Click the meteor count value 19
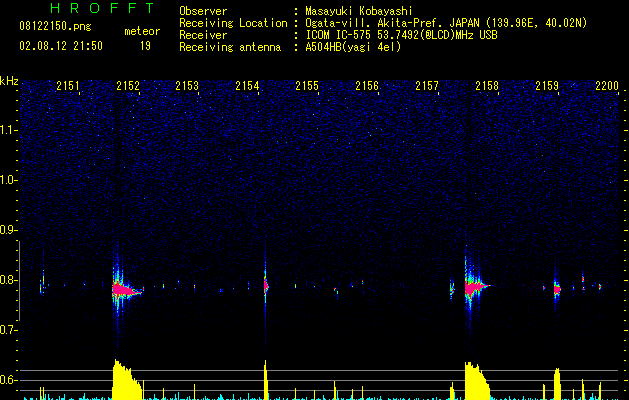The height and width of the screenshot is (400, 629). [x=145, y=46]
